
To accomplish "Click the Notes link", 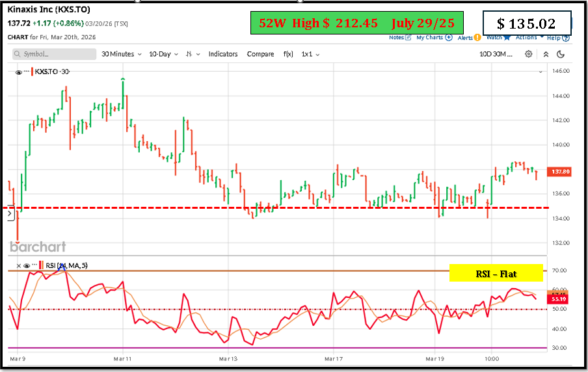I will click(x=399, y=38).
